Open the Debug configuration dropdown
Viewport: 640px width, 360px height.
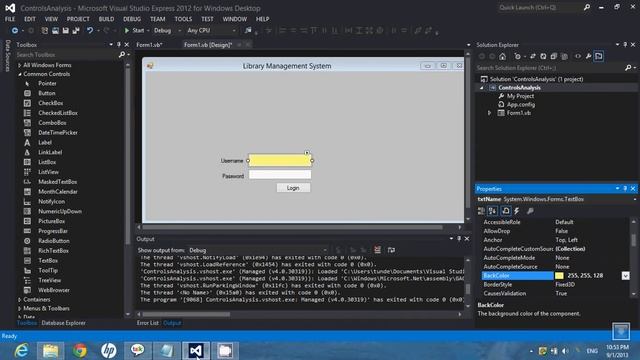(x=179, y=31)
